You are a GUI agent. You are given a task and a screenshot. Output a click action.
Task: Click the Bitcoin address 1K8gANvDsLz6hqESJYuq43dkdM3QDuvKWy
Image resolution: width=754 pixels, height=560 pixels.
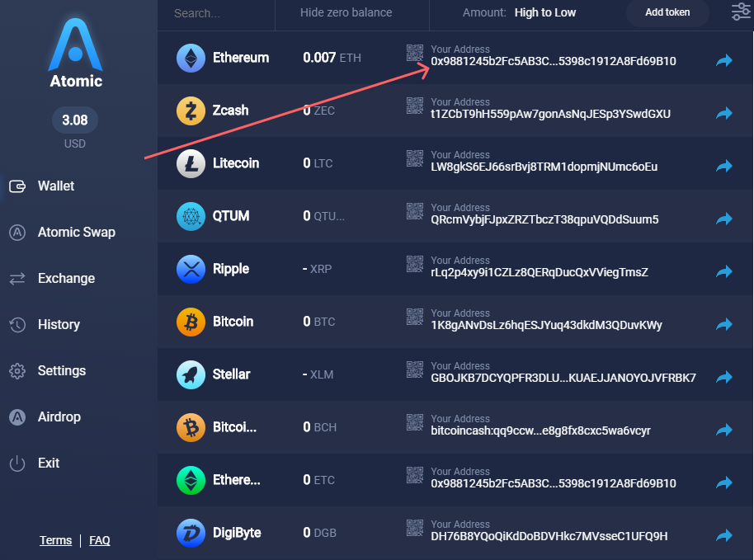[x=546, y=326]
